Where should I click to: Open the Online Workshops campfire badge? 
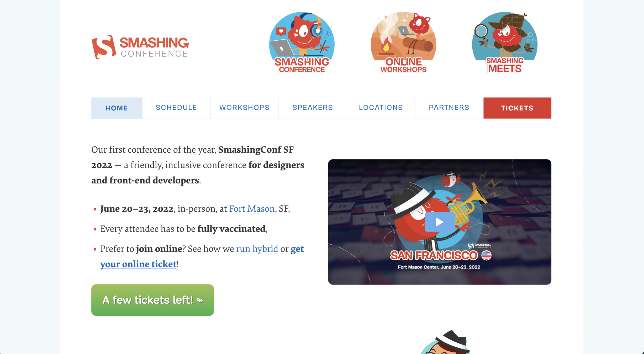[403, 42]
